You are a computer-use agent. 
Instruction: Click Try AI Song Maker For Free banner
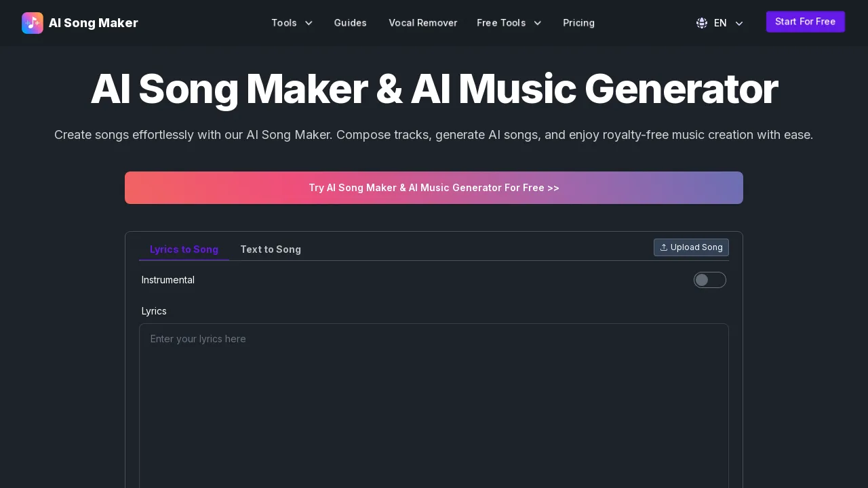click(434, 188)
